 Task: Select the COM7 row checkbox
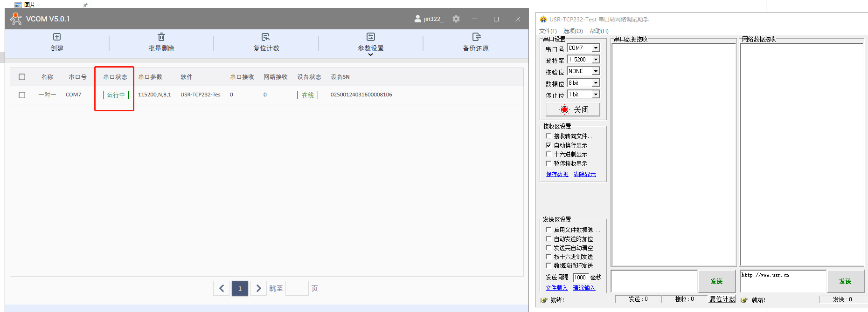coord(22,95)
